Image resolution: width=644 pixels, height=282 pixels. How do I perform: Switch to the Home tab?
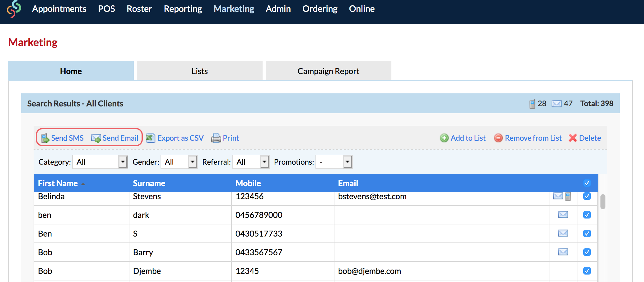[x=71, y=71]
